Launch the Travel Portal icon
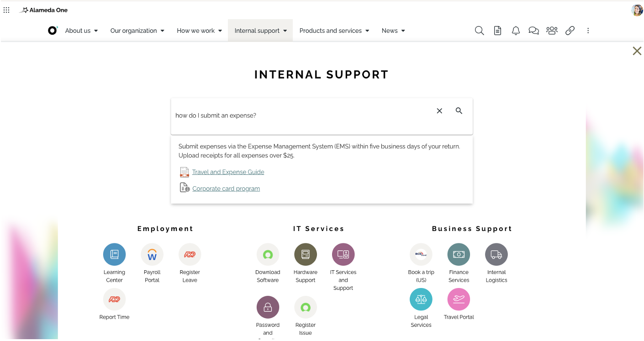Screen dimensions: 644x341 459,299
